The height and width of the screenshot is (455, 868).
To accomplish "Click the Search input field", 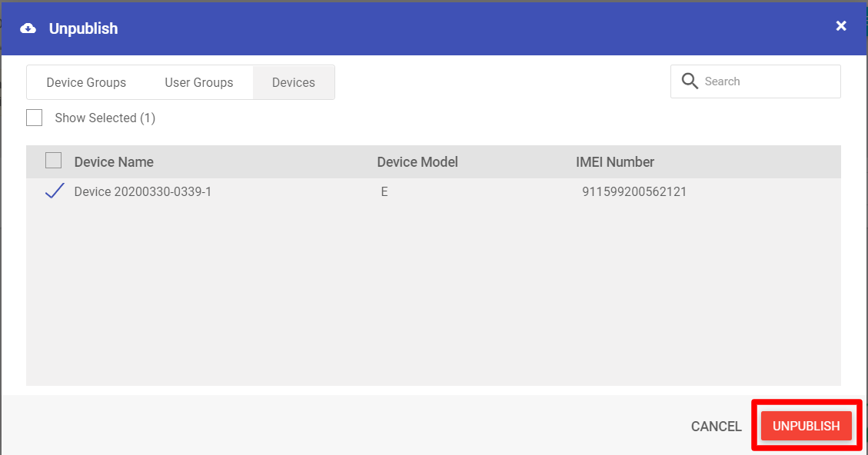I will click(x=756, y=81).
